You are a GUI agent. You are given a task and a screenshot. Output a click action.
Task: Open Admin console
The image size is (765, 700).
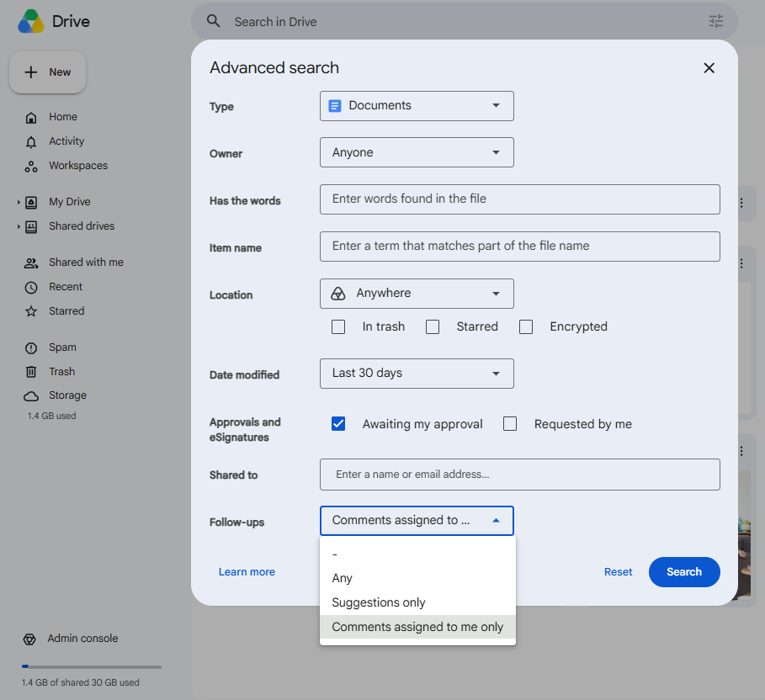(x=82, y=639)
